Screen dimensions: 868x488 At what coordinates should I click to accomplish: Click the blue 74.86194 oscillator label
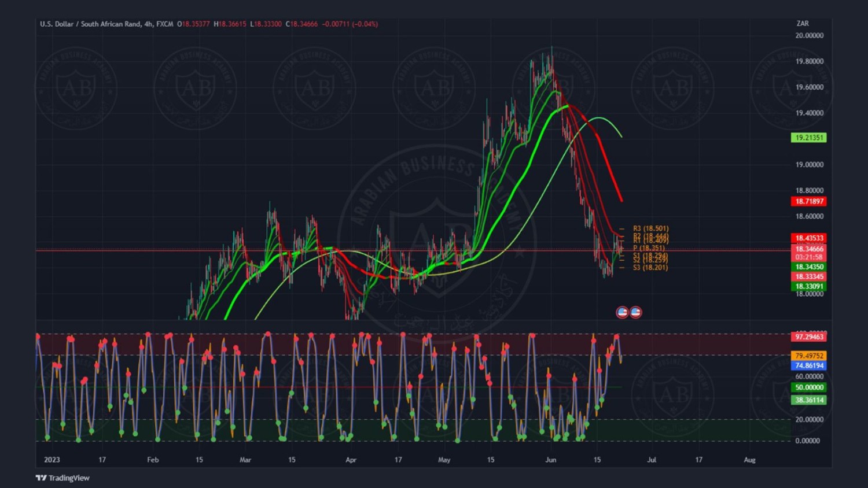(x=809, y=366)
